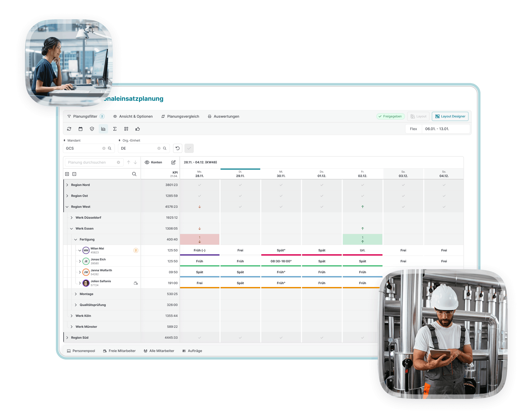The height and width of the screenshot is (414, 532).
Task: Open the calendar icon in the toolbar
Action: pos(81,129)
